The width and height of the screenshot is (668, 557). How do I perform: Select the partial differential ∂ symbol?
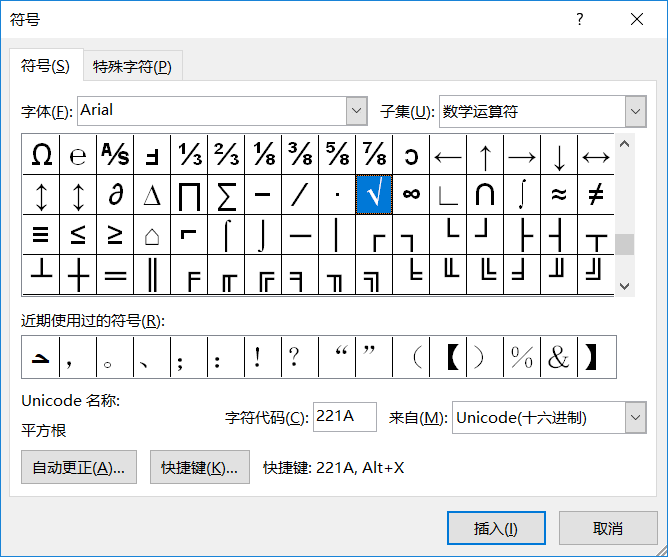point(115,194)
